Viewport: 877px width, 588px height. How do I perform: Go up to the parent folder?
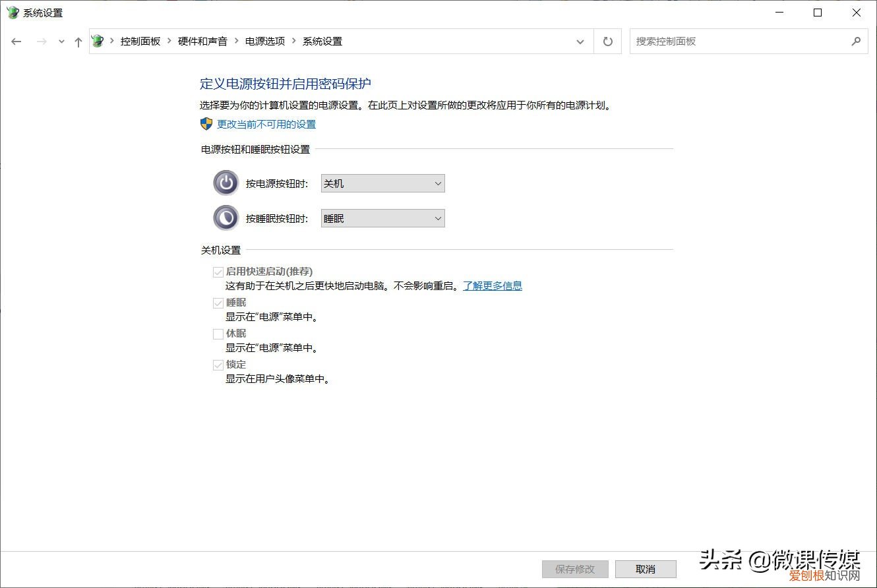click(78, 41)
